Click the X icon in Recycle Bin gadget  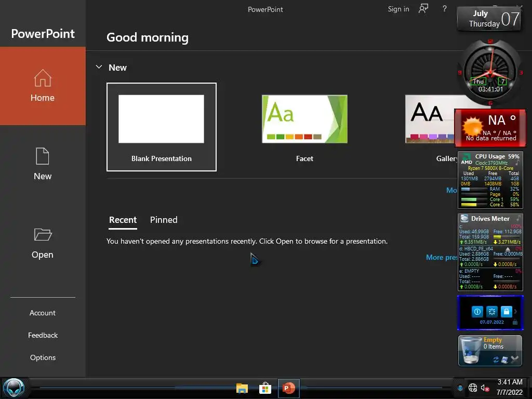coord(514,360)
